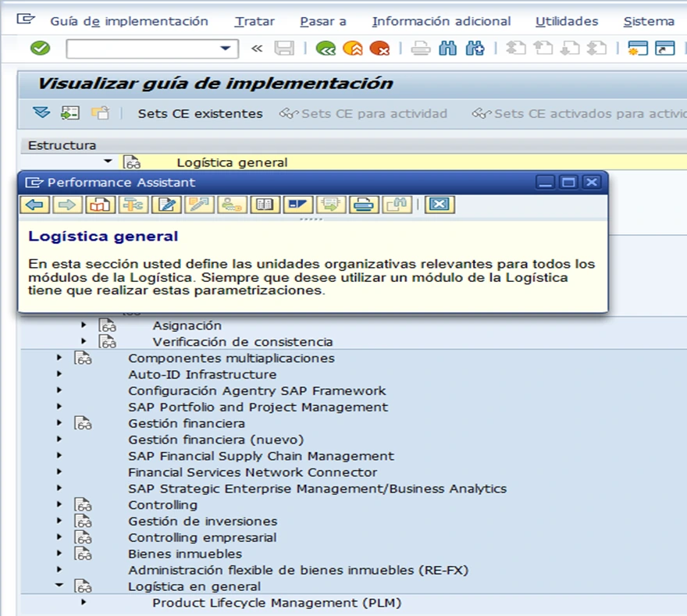Click the Find Next binoculars-plus icon
This screenshot has width=687, height=616.
pyautogui.click(x=475, y=48)
